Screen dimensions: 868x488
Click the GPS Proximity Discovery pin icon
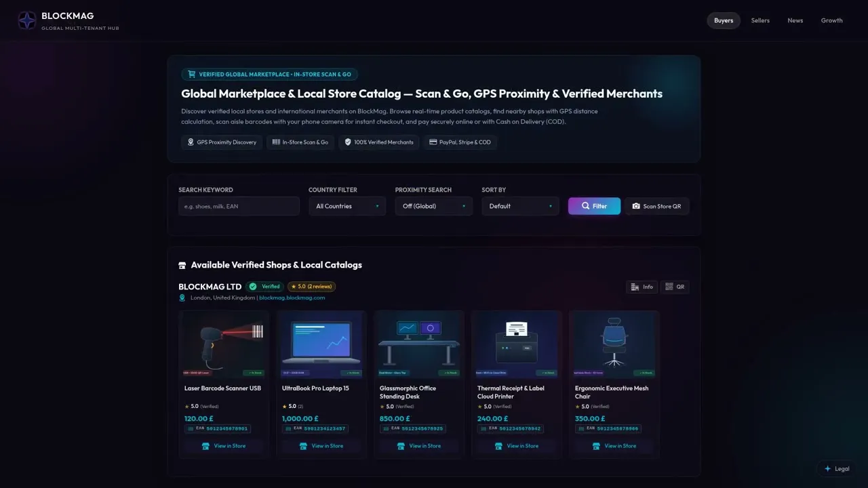coord(191,142)
